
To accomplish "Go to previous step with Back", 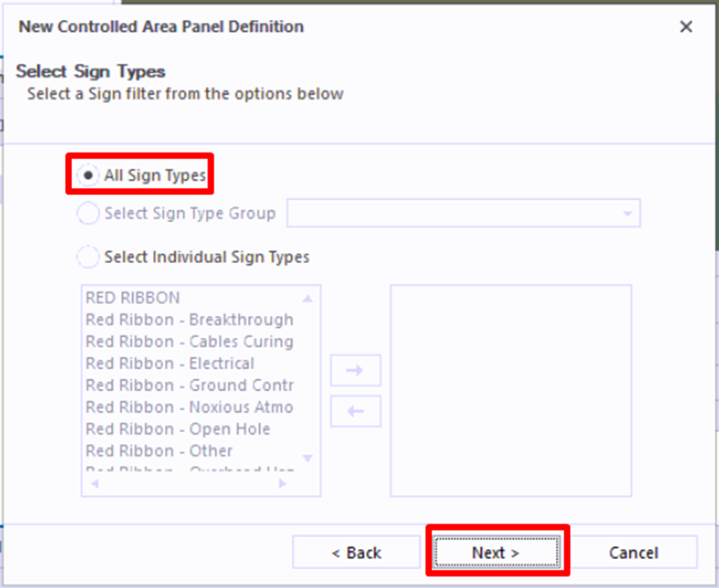I will point(356,553).
